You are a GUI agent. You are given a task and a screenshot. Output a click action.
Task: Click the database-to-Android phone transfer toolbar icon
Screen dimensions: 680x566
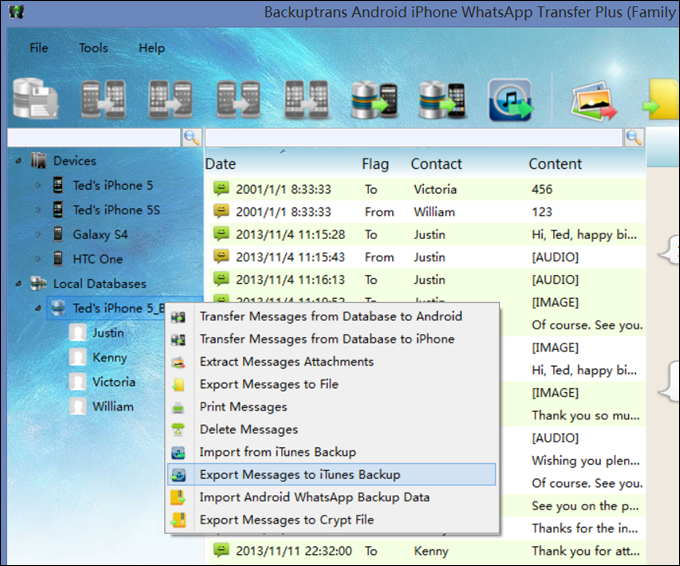pyautogui.click(x=374, y=100)
